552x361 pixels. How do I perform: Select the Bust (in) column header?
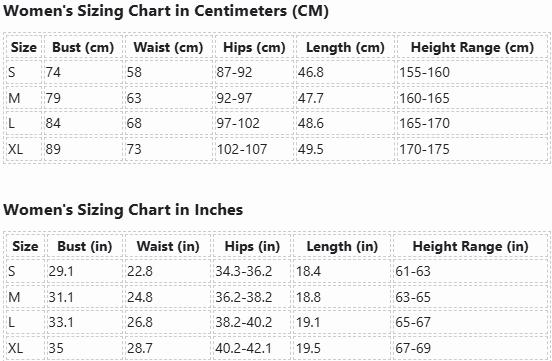84,246
